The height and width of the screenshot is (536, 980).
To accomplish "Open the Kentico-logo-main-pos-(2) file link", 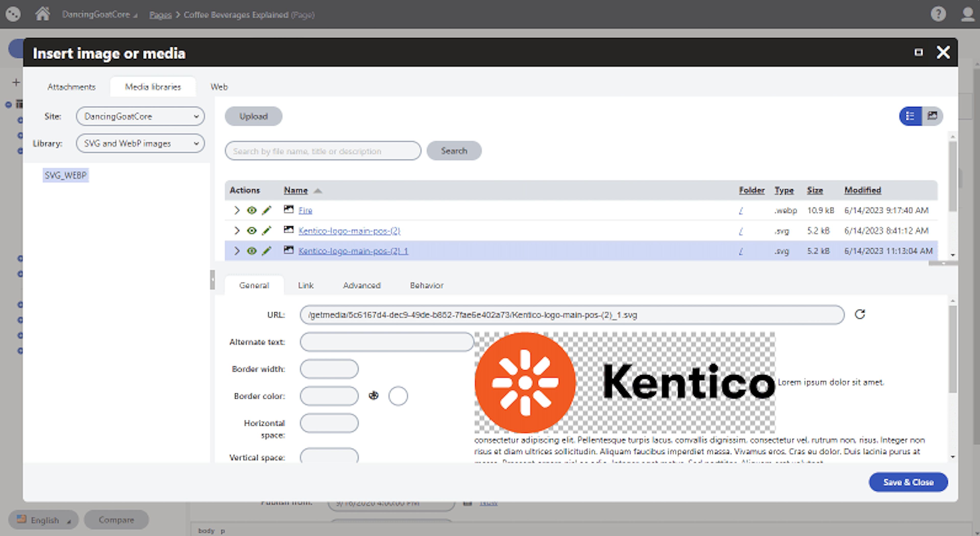I will pyautogui.click(x=349, y=231).
